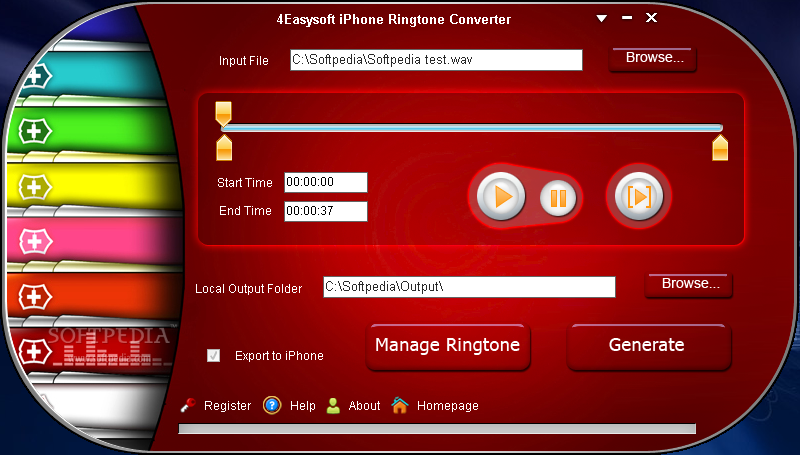Screen dimensions: 800x455
Task: Click the Start Time field
Action: (326, 182)
